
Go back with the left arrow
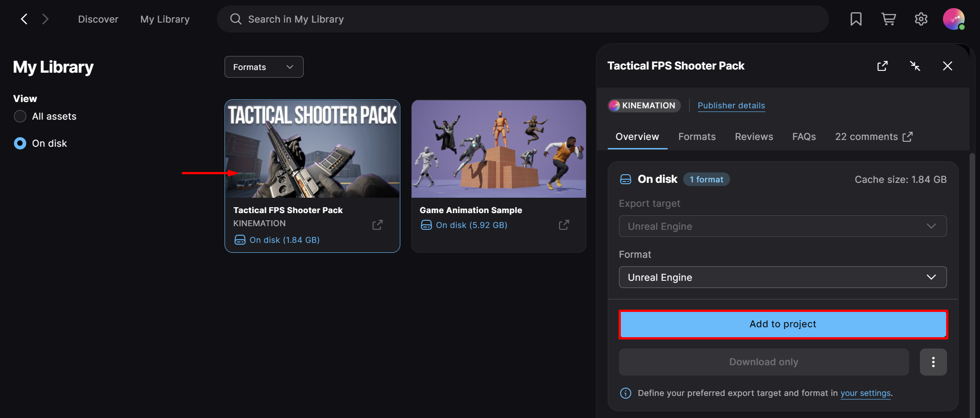tap(24, 19)
